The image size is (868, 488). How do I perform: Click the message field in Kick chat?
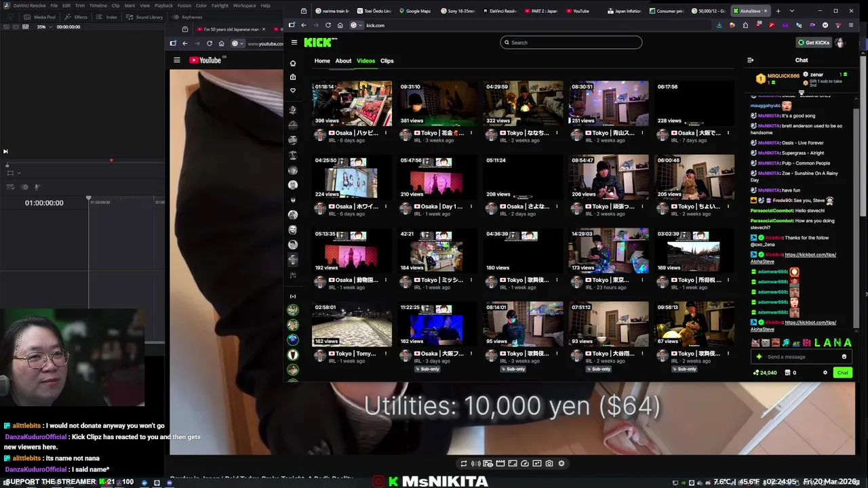coord(800,357)
